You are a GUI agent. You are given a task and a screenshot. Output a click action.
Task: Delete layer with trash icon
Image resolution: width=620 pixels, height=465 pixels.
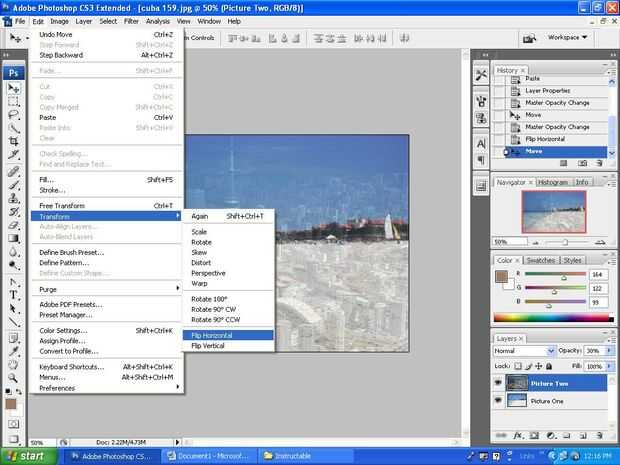point(599,436)
